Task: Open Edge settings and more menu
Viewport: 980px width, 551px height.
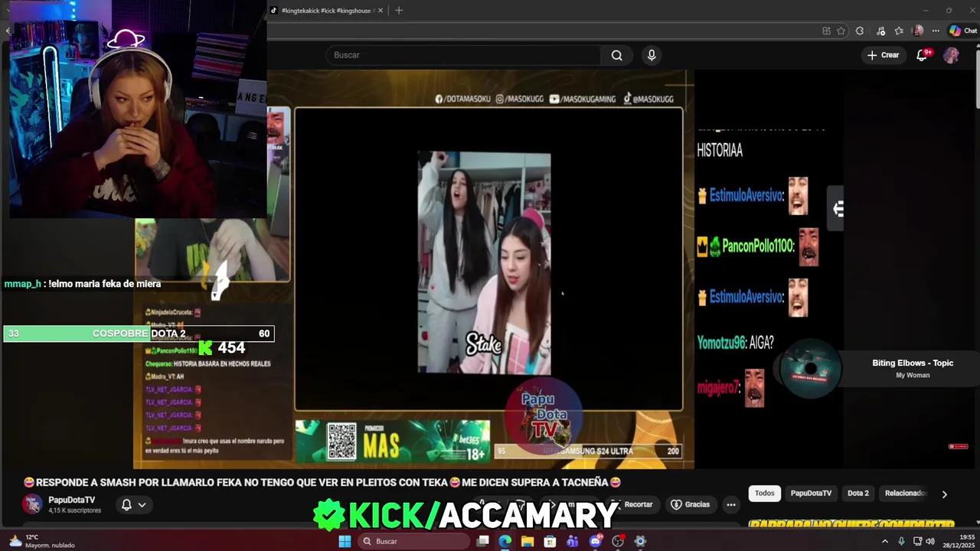Action: click(935, 31)
